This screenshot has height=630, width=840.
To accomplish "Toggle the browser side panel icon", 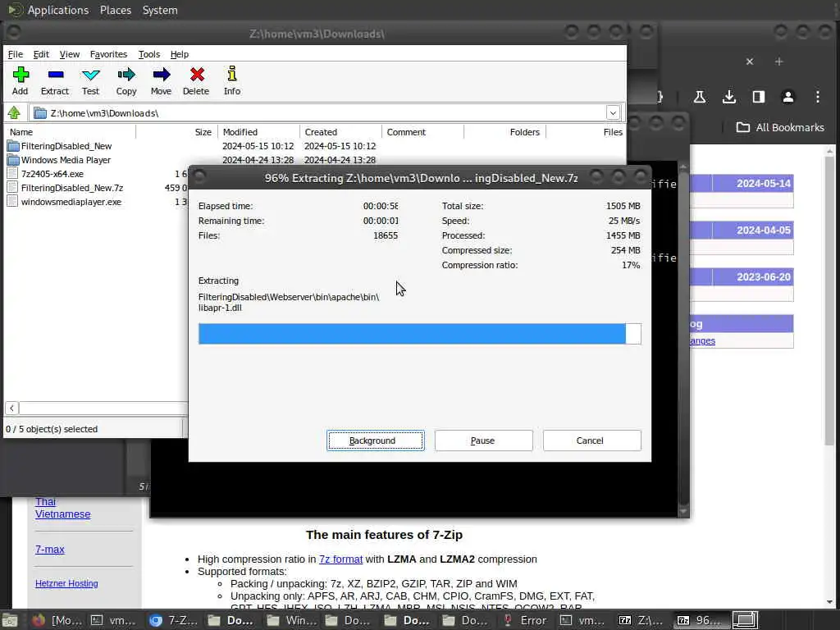I will pos(758,97).
